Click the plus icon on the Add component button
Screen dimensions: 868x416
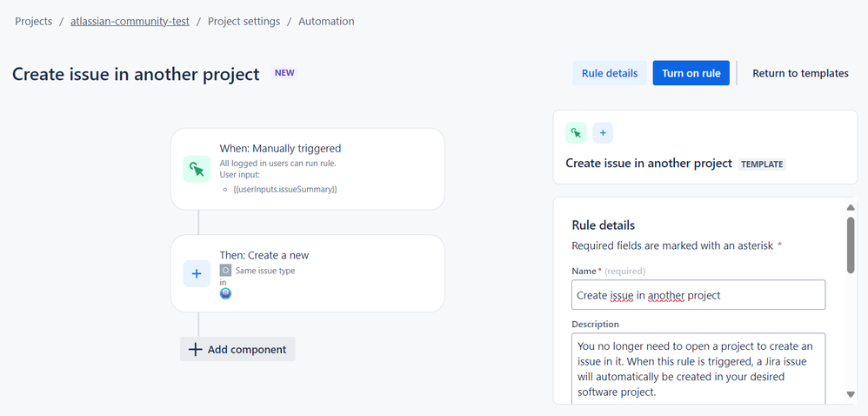click(196, 350)
